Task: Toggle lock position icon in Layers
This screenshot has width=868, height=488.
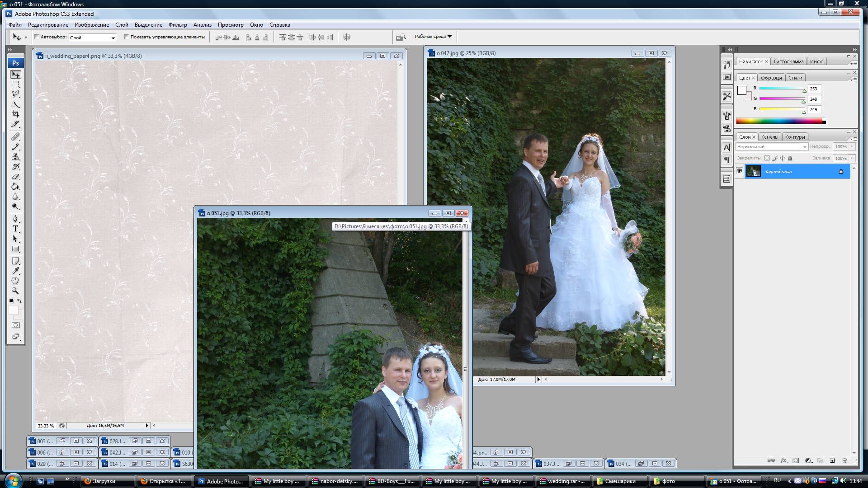Action: pyautogui.click(x=783, y=158)
